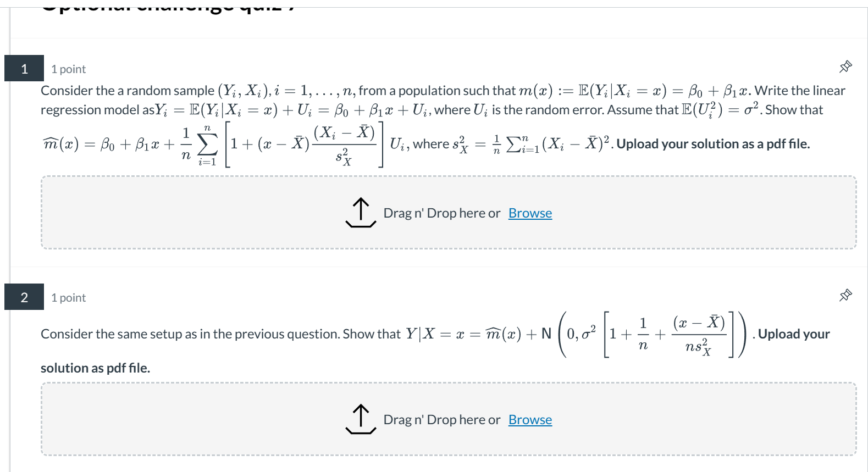This screenshot has width=868, height=472.
Task: Click the solution as pdf file text
Action: (96, 367)
